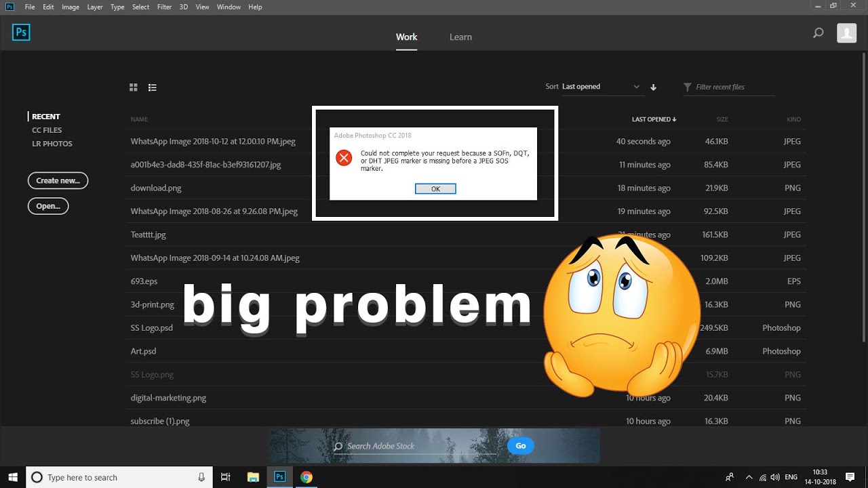Image resolution: width=868 pixels, height=488 pixels.
Task: Click the NAME column header
Action: 139,119
